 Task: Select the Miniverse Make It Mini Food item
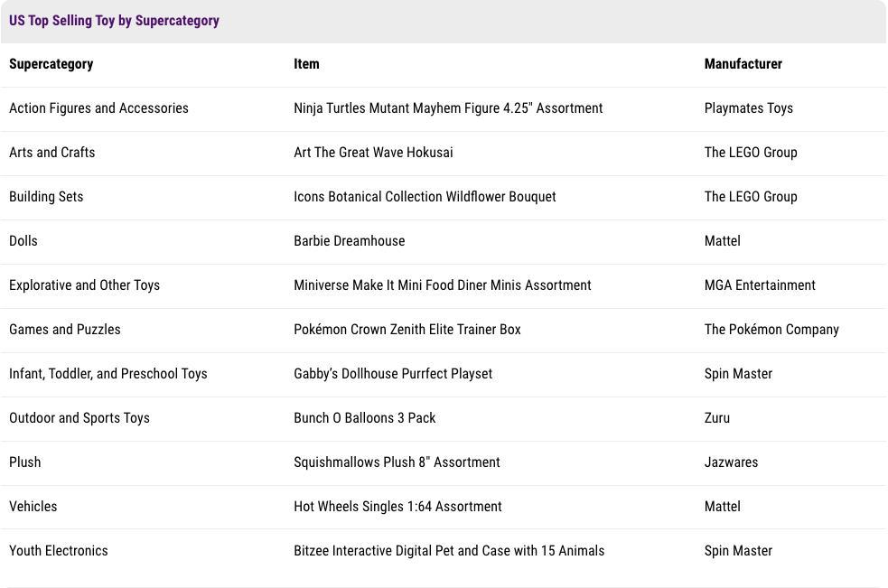[x=443, y=285]
